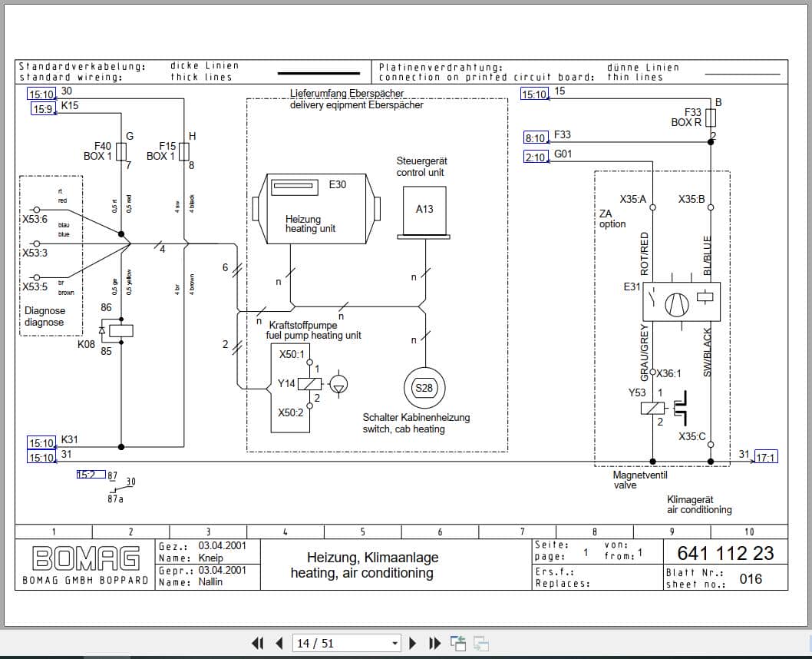Click the title 'Heizung, Klimaanlage'
The height and width of the screenshot is (659, 812).
pos(372,558)
